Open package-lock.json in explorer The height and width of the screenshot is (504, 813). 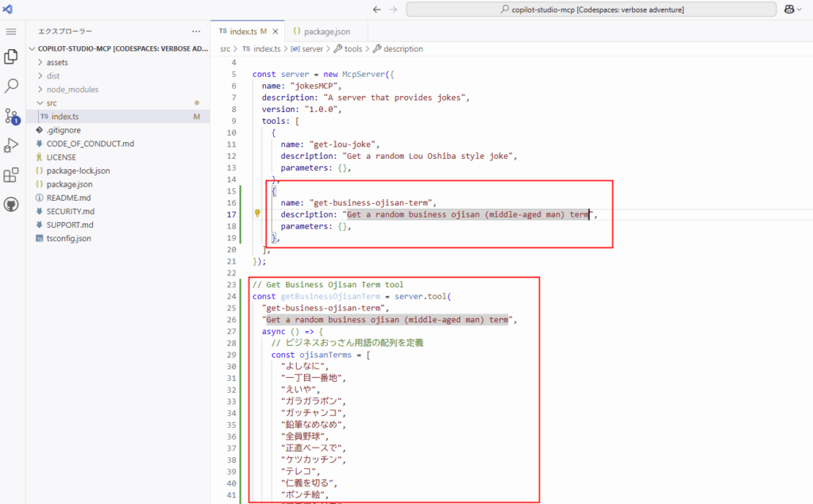coord(118,171)
